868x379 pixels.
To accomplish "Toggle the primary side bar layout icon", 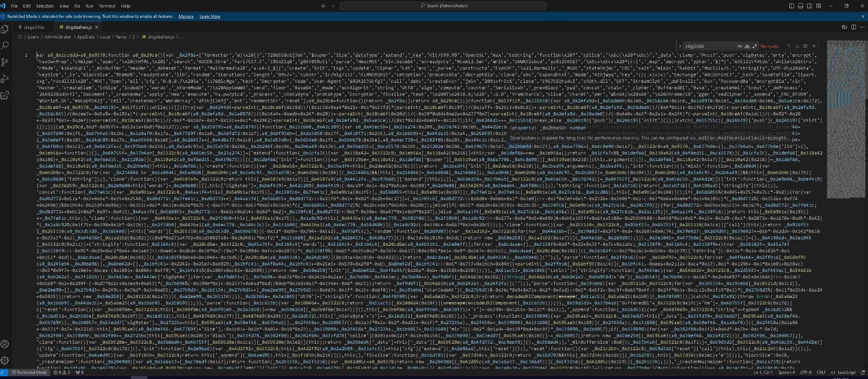I will coord(792,6).
